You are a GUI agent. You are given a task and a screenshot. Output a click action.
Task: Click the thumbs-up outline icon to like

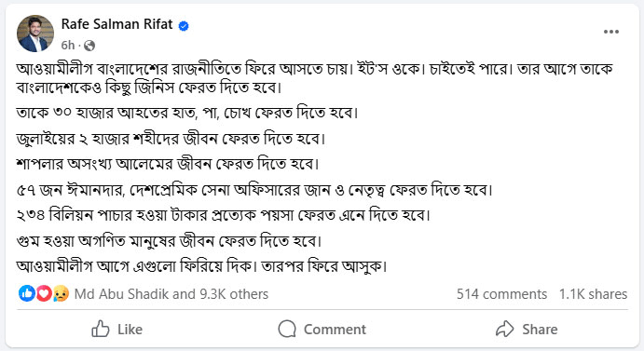(101, 329)
